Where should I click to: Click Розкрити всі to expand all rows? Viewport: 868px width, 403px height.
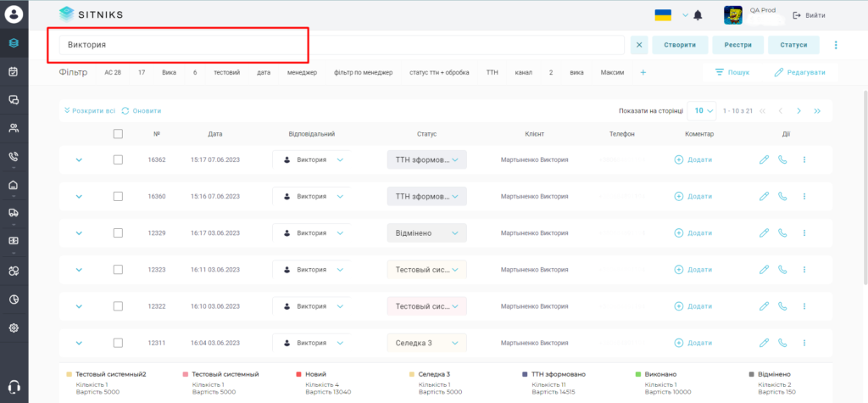pos(90,111)
